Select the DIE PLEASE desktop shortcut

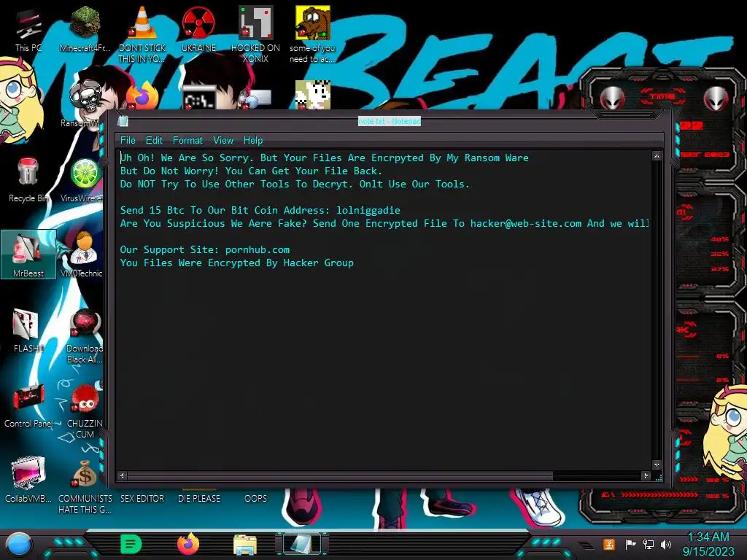tap(199, 498)
